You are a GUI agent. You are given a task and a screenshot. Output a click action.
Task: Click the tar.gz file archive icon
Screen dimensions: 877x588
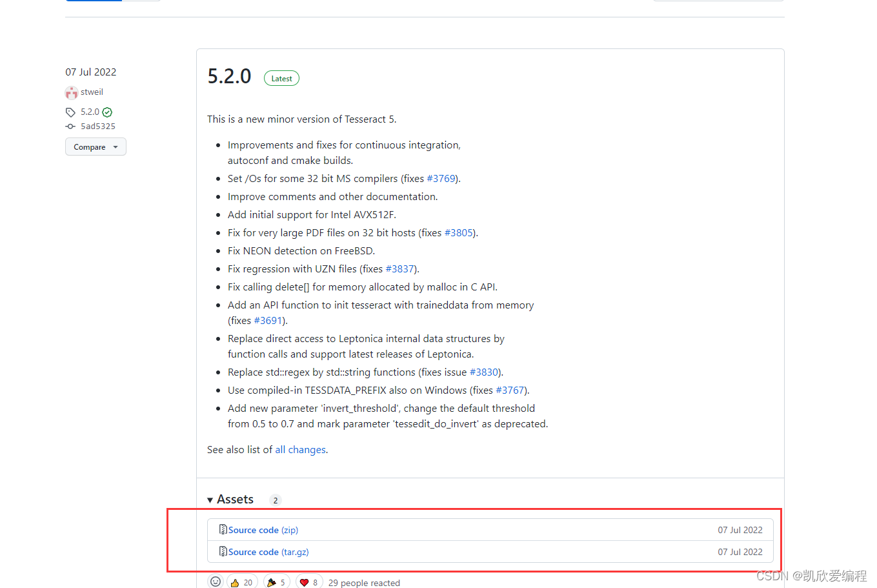point(223,551)
